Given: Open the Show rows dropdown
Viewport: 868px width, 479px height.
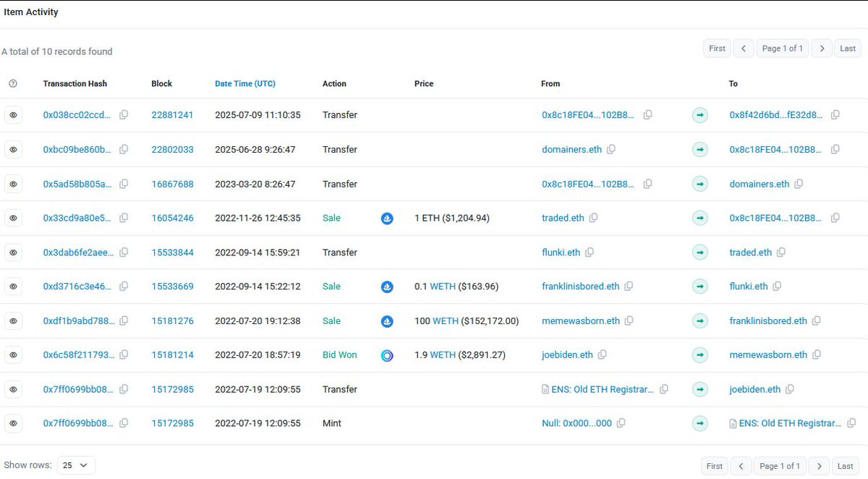Looking at the screenshot, I should (75, 465).
